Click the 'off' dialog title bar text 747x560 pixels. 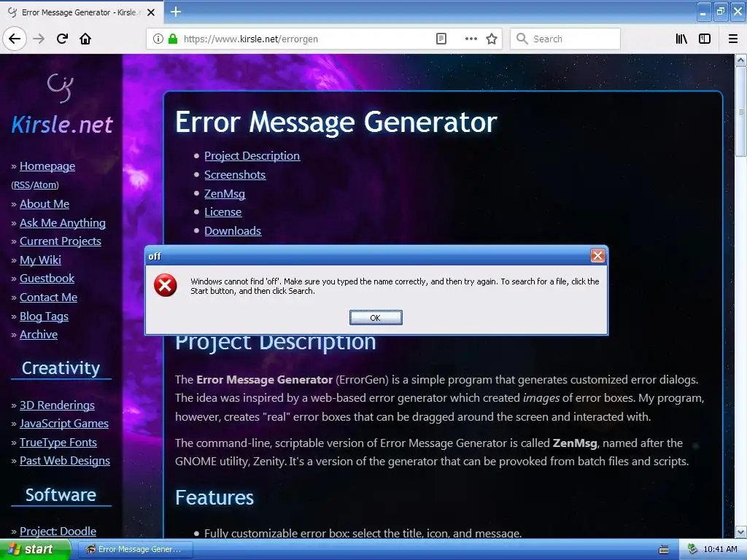(155, 256)
